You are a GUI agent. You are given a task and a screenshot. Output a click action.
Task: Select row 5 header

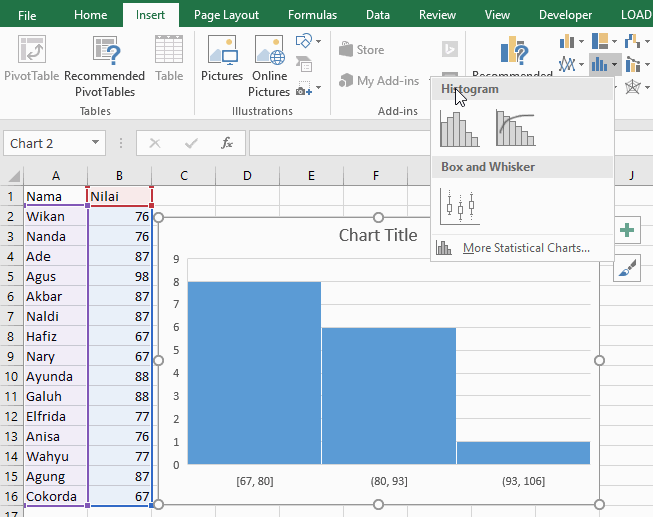(x=11, y=276)
